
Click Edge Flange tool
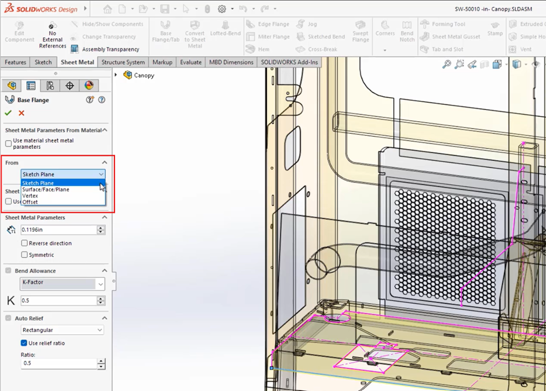point(268,24)
